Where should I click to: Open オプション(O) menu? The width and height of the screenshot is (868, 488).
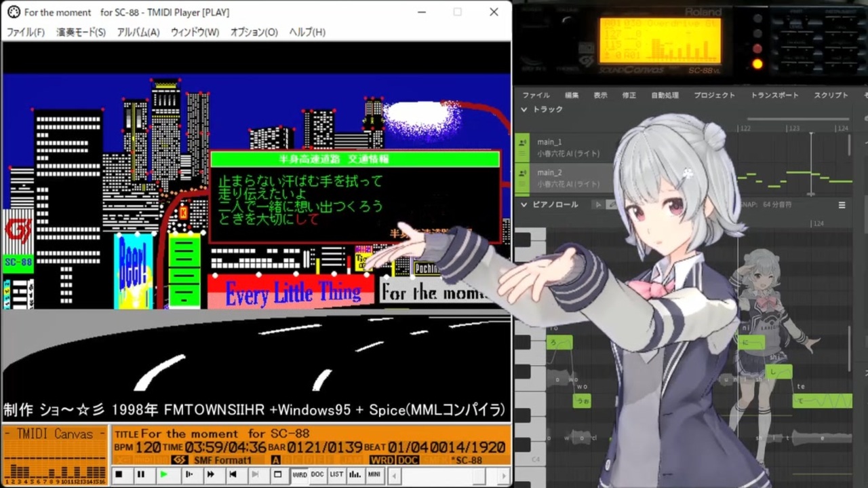[254, 32]
